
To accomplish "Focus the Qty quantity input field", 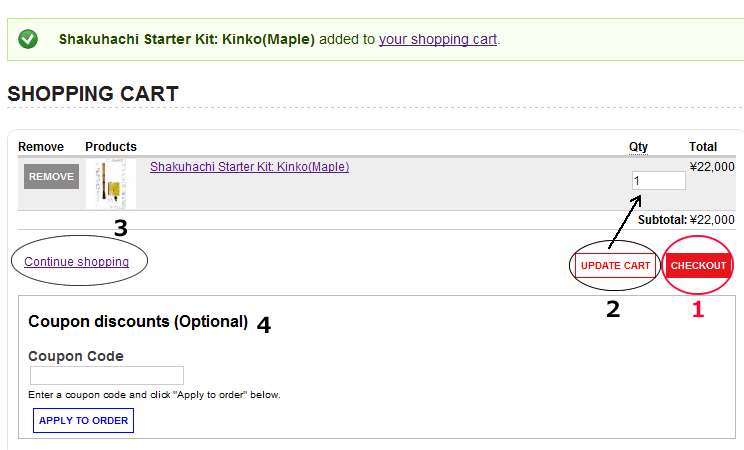I will point(659,180).
